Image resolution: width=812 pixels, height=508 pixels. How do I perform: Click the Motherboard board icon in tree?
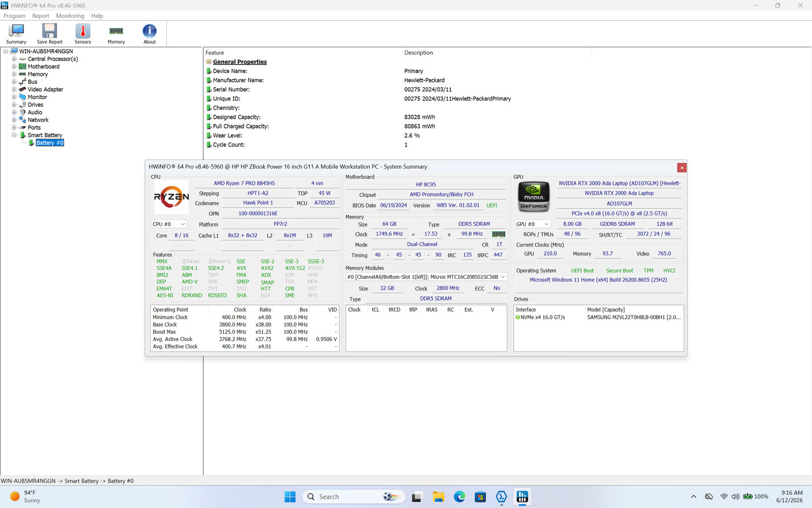point(22,67)
